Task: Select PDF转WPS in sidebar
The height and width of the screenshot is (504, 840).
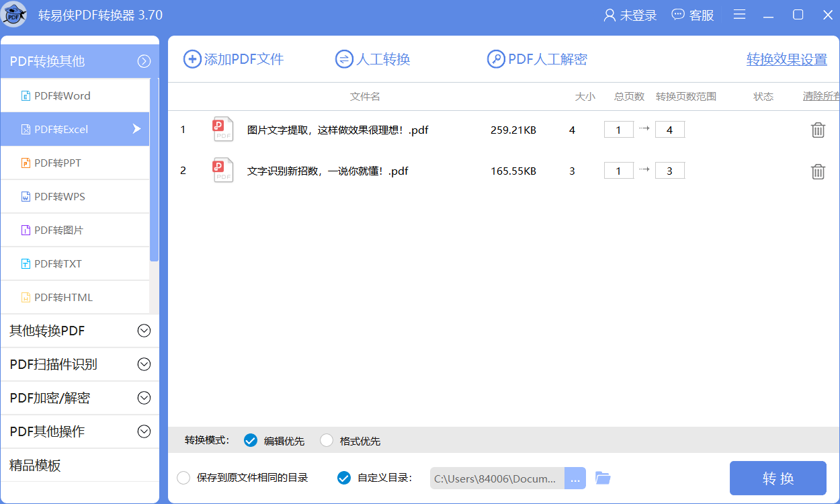Action: tap(75, 196)
